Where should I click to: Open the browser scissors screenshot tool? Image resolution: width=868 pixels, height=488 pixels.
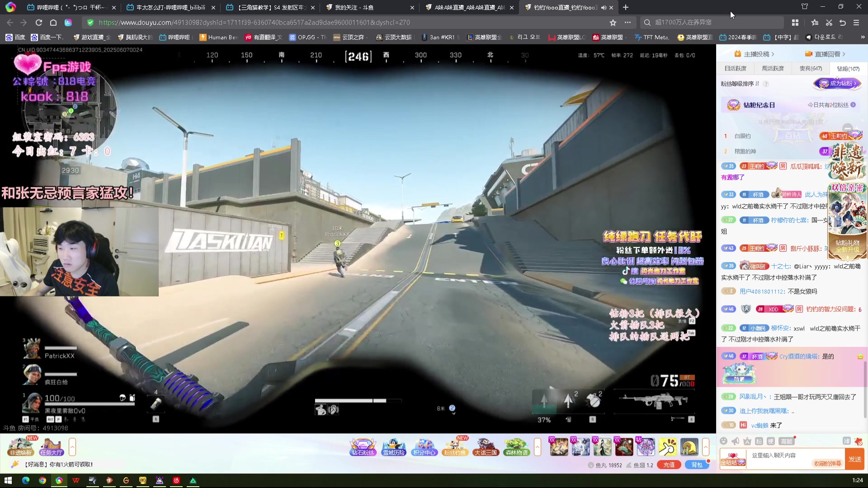click(x=829, y=23)
